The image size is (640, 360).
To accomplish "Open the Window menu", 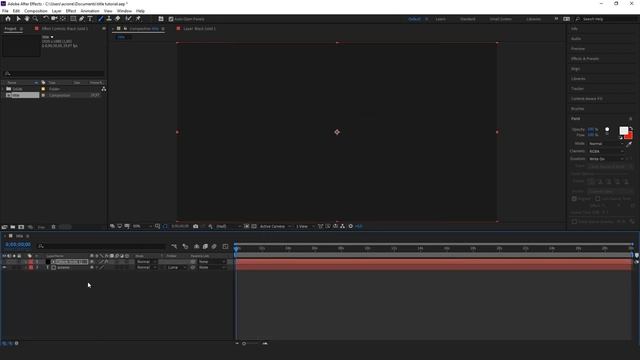I will tap(124, 11).
